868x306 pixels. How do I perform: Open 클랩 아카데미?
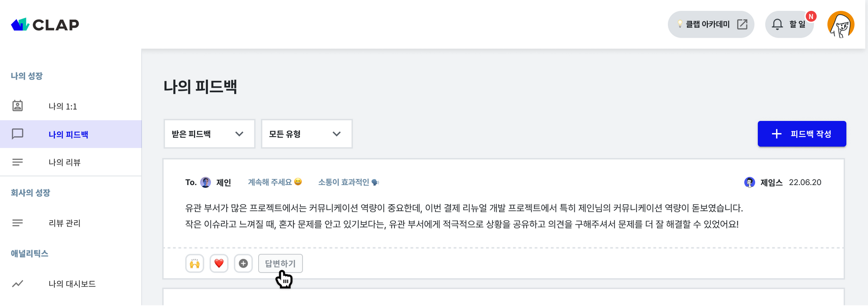pyautogui.click(x=707, y=24)
